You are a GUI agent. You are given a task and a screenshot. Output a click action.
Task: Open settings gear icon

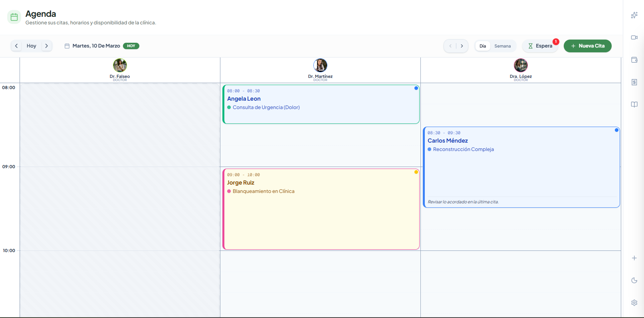click(634, 303)
